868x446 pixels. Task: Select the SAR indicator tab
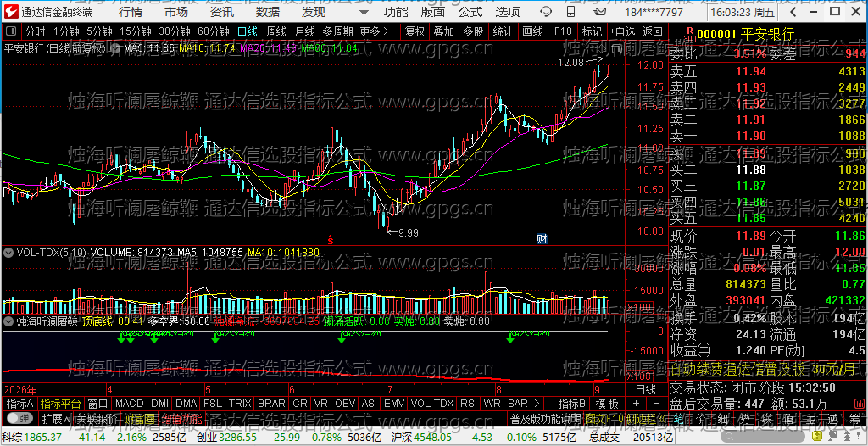pyautogui.click(x=518, y=404)
